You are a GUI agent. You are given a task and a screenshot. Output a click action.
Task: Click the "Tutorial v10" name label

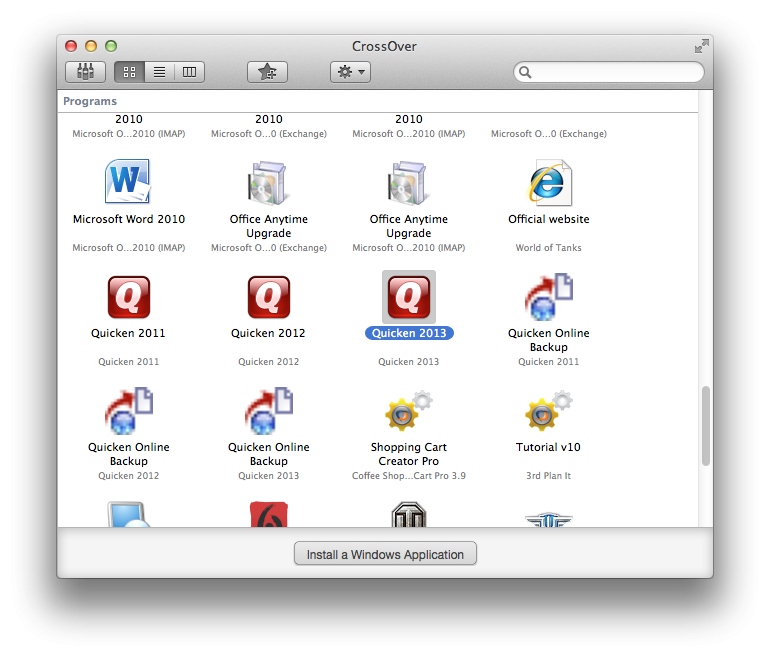tap(548, 447)
